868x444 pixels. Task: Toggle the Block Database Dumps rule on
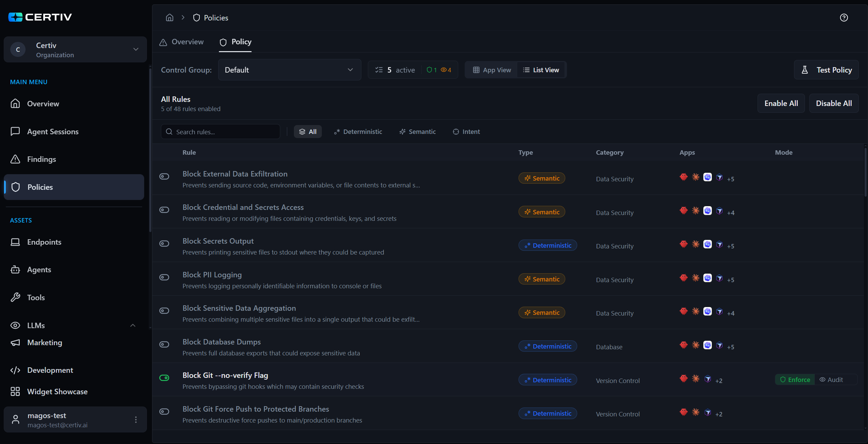click(x=164, y=345)
